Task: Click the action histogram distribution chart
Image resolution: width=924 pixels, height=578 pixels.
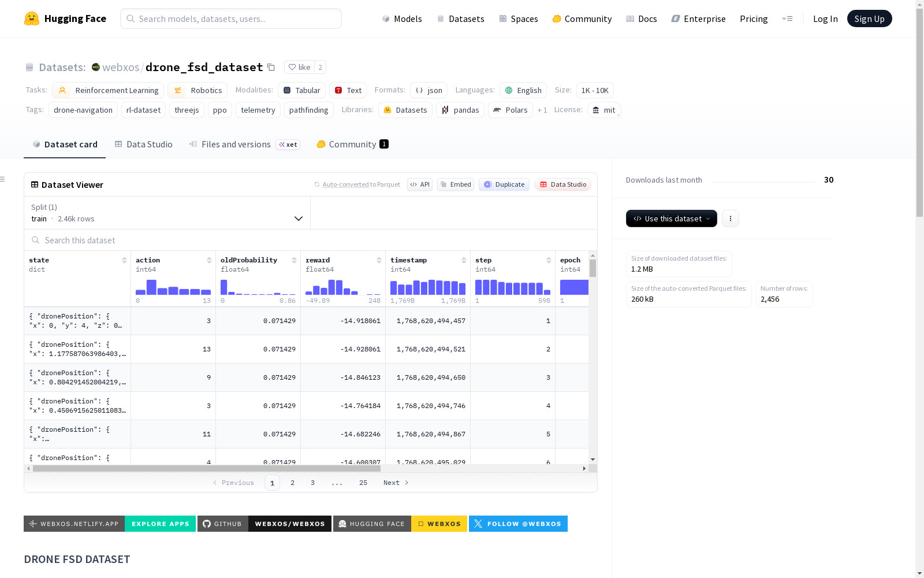Action: point(173,287)
